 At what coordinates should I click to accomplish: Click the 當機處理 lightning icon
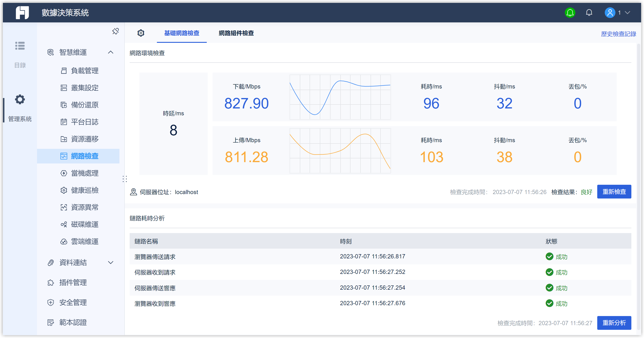[x=64, y=173]
